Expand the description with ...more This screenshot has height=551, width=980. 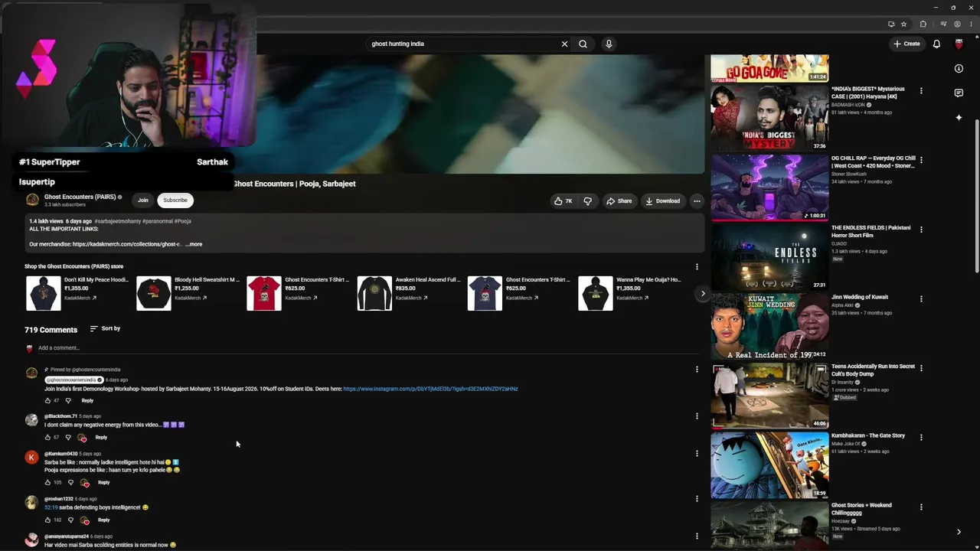pyautogui.click(x=194, y=244)
